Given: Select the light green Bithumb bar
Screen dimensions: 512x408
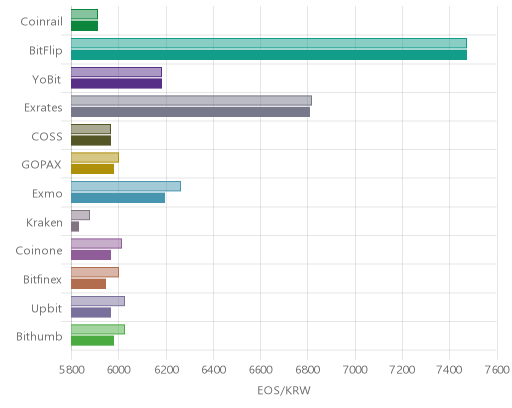Looking at the screenshot, I should point(98,329).
